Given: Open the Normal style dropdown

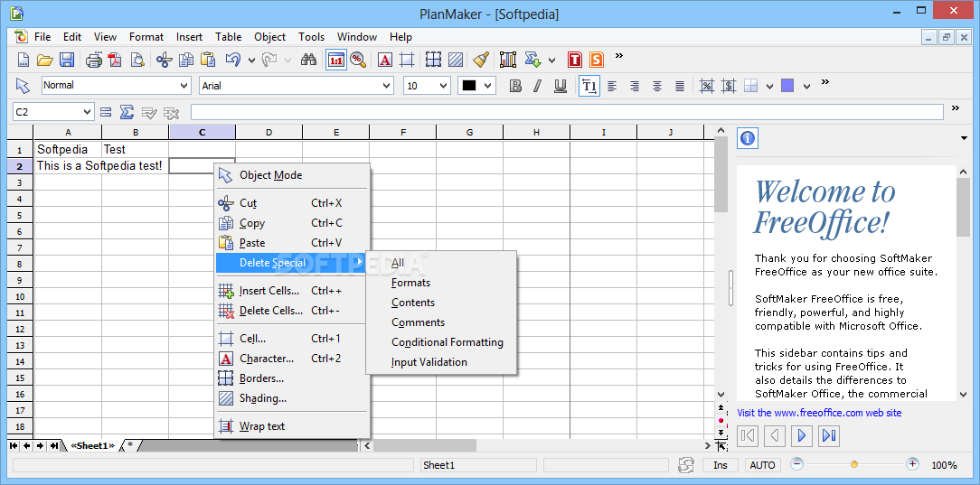Looking at the screenshot, I should [184, 86].
